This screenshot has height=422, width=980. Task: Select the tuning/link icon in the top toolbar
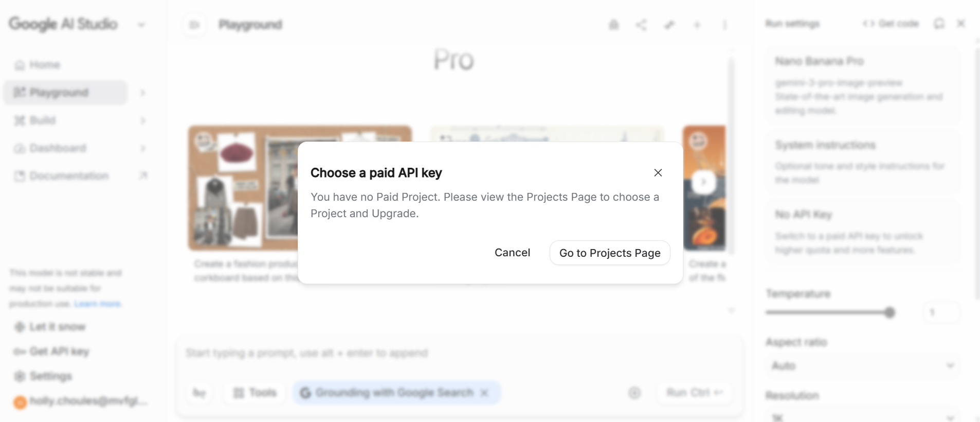point(669,24)
